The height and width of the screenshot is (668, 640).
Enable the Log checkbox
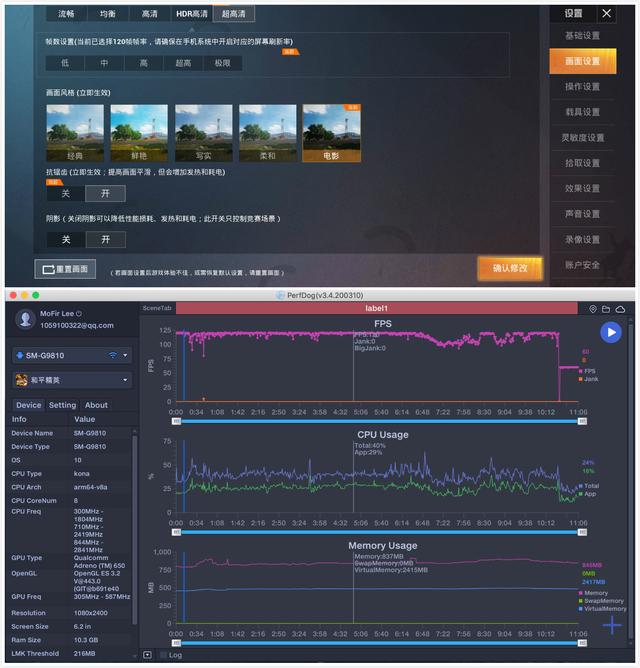[x=163, y=655]
